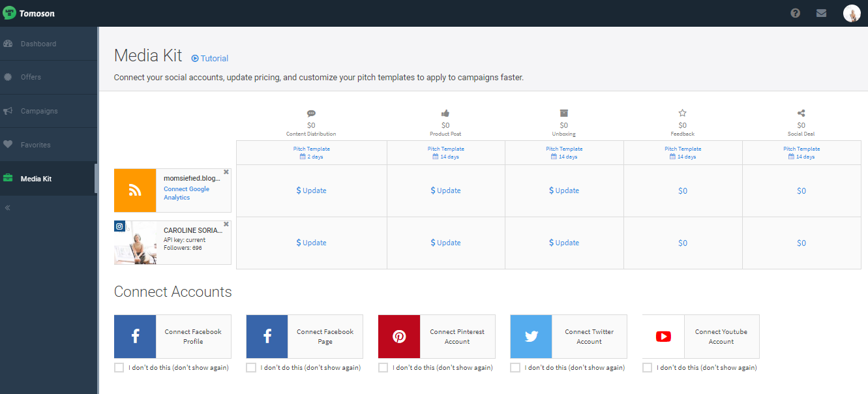This screenshot has height=394, width=868.
Task: Click blog Social Deal $0 price
Action: point(801,190)
